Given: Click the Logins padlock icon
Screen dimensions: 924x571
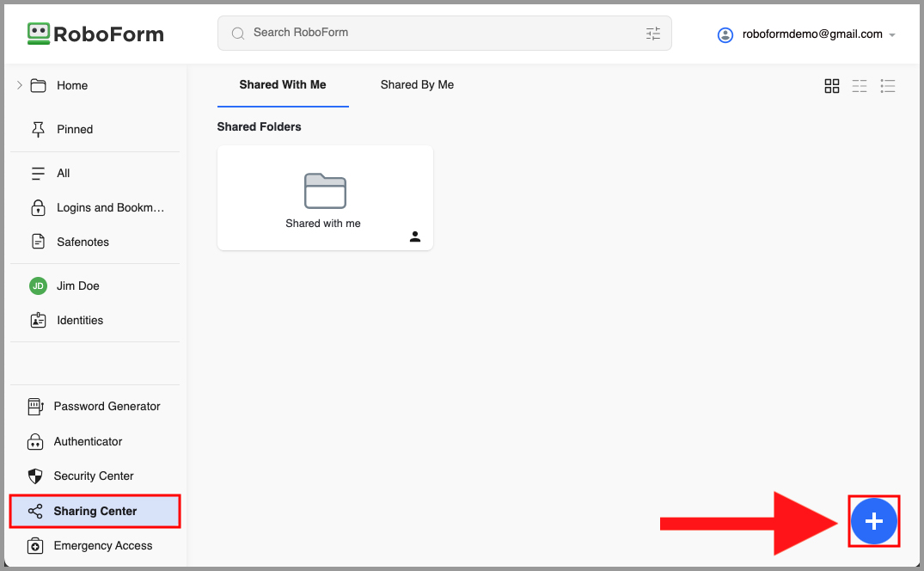Looking at the screenshot, I should click(x=39, y=207).
